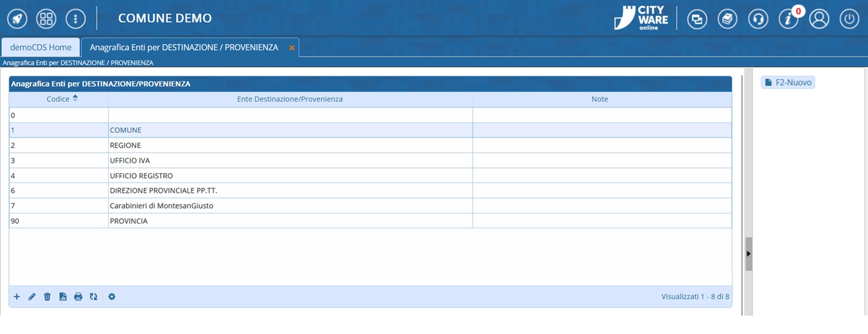This screenshot has width=868, height=334.
Task: Click the plus add record icon
Action: 17,296
